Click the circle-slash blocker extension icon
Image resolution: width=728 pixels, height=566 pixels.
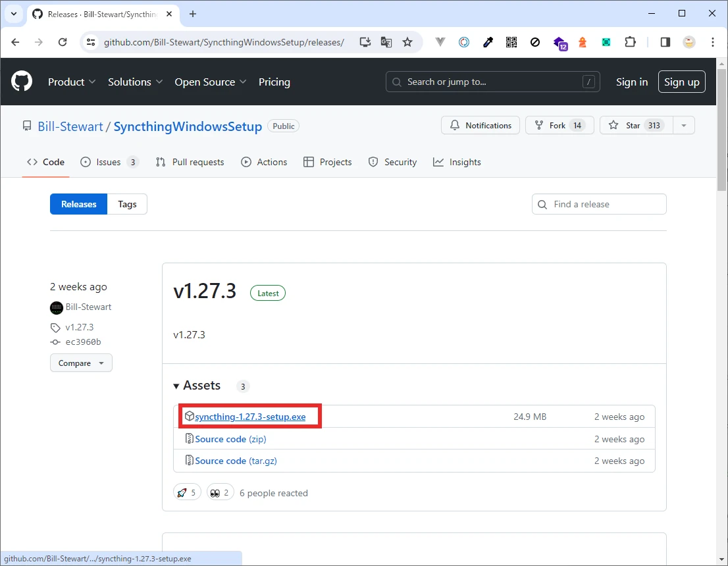click(535, 42)
